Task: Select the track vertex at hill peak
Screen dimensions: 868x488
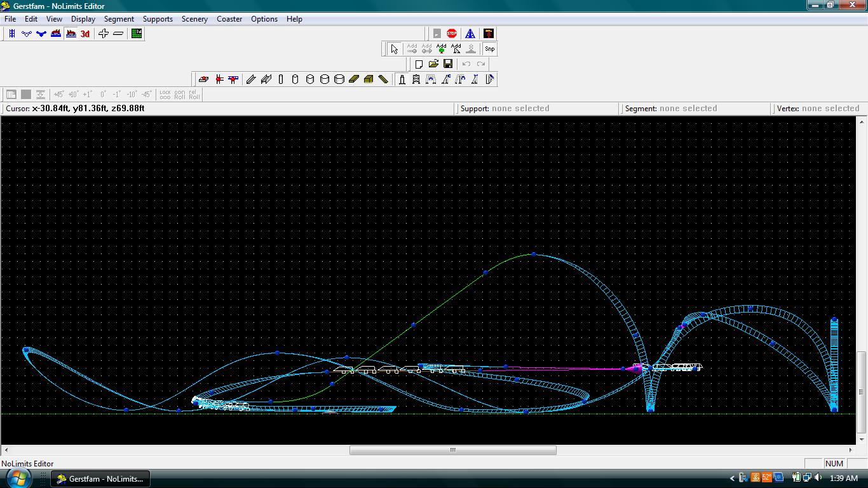Action: 534,254
